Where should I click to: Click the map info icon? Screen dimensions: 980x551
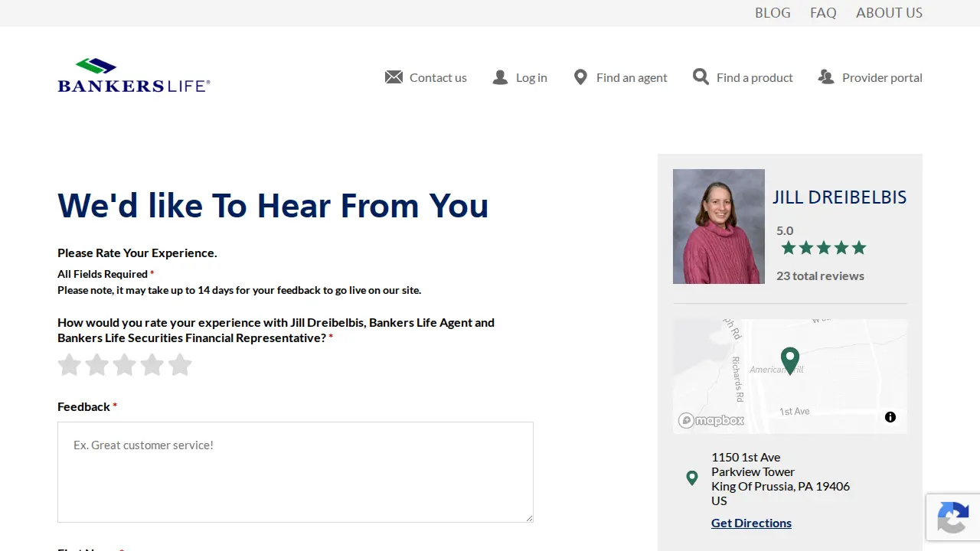point(890,417)
